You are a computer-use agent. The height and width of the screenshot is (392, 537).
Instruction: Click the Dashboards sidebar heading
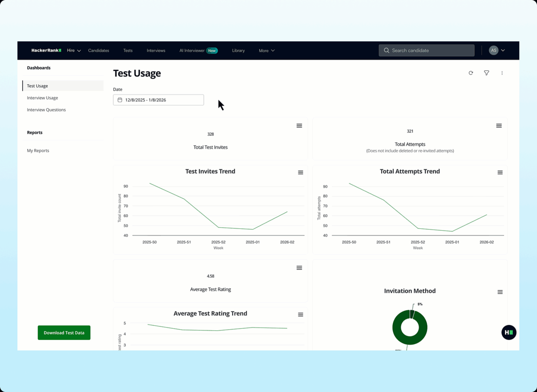[x=39, y=68]
